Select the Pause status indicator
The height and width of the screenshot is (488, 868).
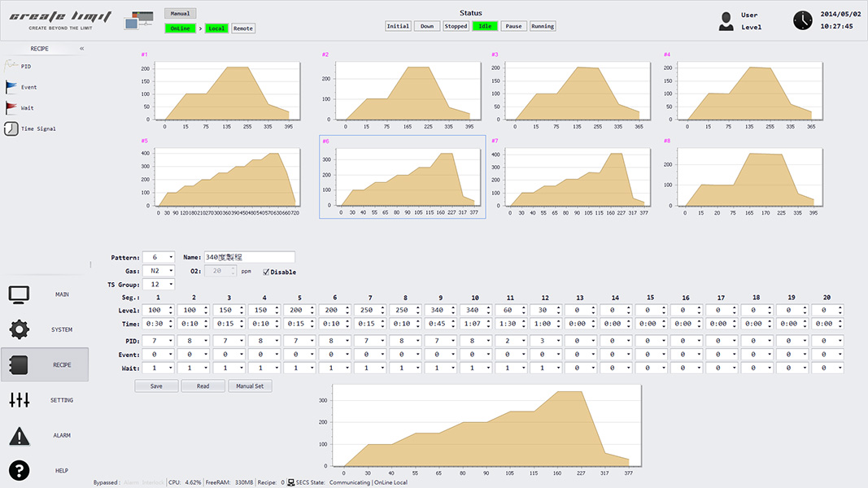[x=513, y=26]
